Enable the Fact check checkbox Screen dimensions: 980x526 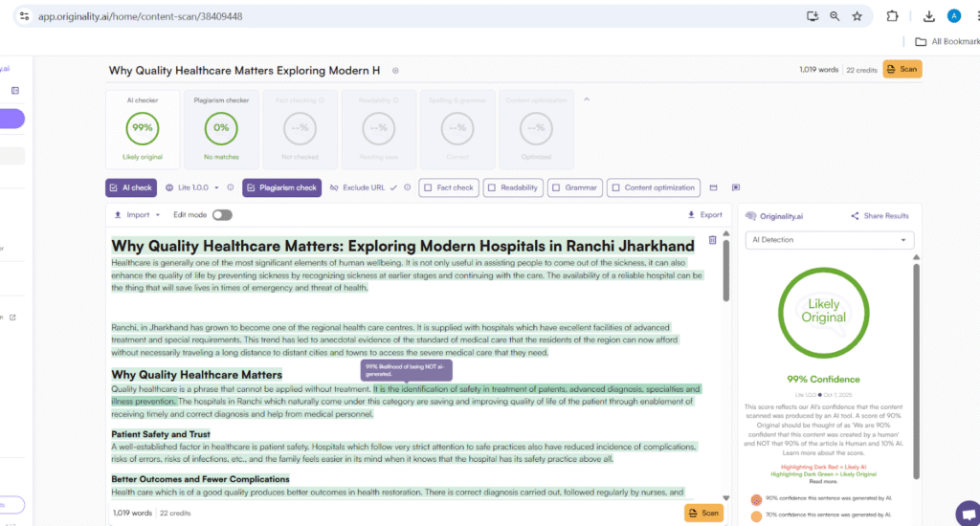[x=428, y=187]
